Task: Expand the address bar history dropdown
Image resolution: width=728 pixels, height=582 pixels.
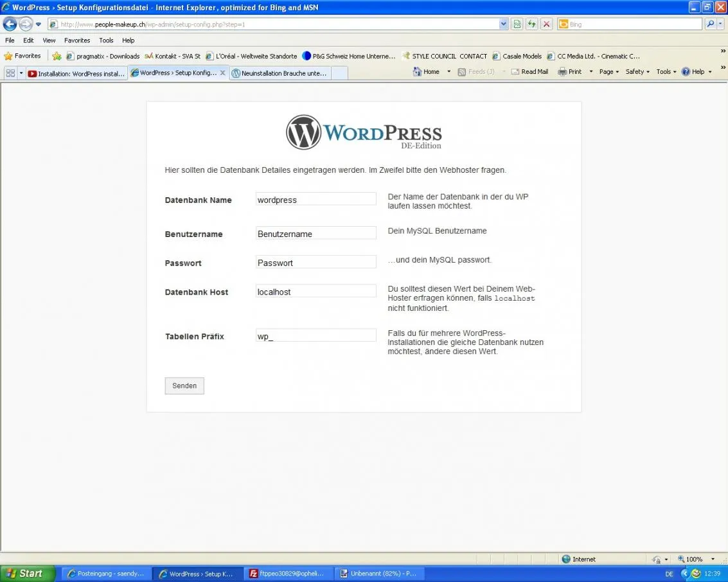Action: pyautogui.click(x=504, y=24)
